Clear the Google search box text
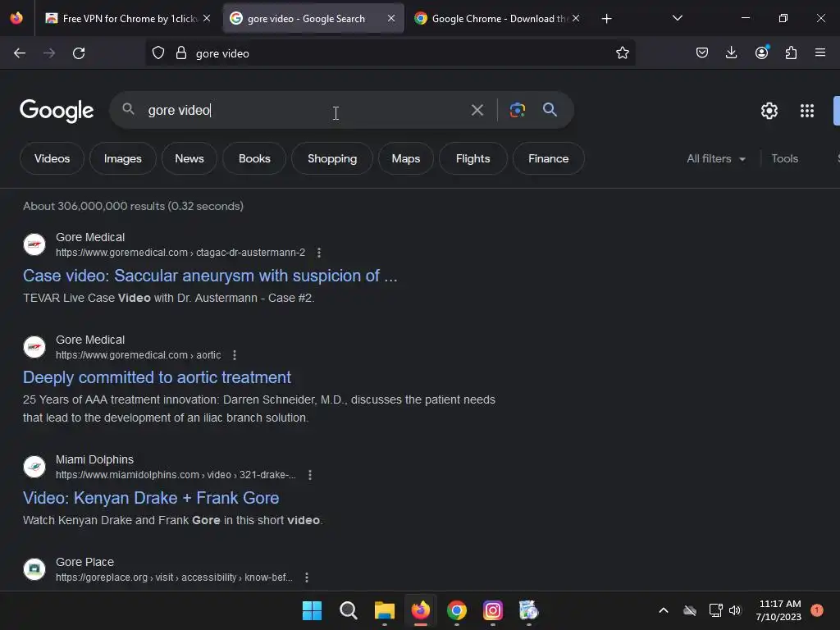 pyautogui.click(x=477, y=111)
